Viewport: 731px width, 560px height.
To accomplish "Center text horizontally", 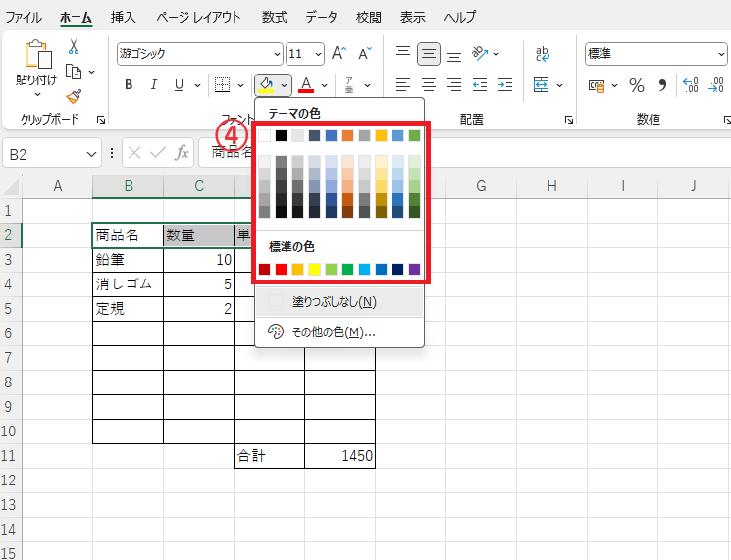I will pos(429,84).
